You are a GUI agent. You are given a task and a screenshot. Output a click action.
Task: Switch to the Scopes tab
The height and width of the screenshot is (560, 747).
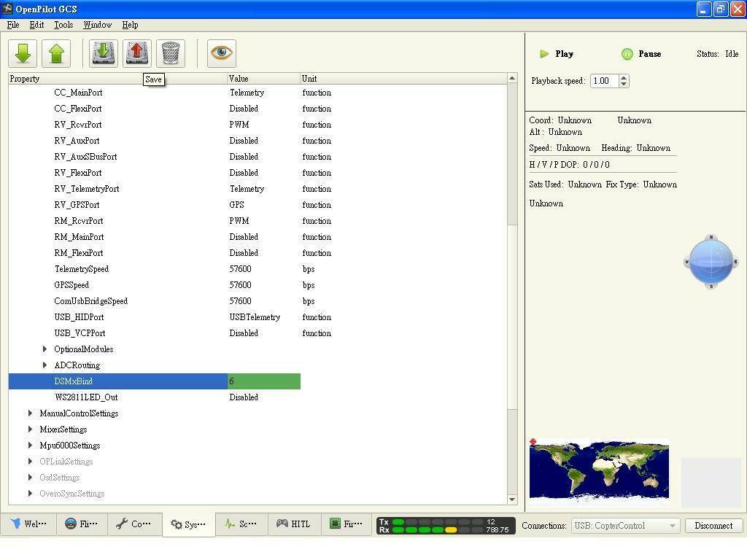pyautogui.click(x=242, y=524)
